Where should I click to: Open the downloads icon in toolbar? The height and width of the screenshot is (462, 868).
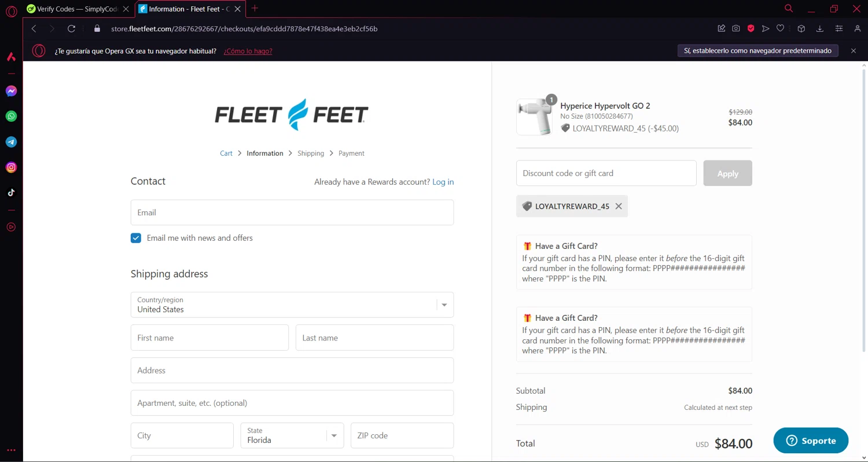tap(820, 28)
